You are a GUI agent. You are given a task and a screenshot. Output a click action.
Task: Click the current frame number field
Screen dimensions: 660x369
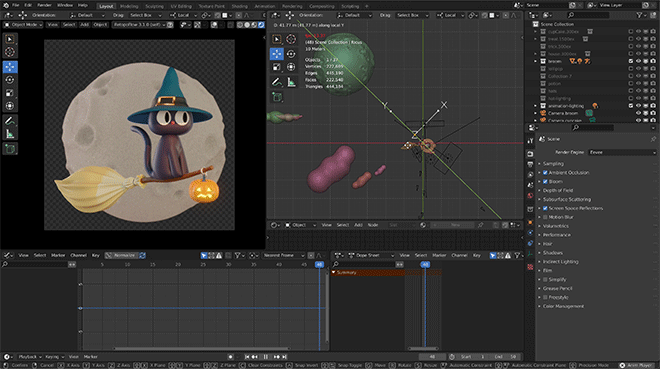pyautogui.click(x=432, y=357)
